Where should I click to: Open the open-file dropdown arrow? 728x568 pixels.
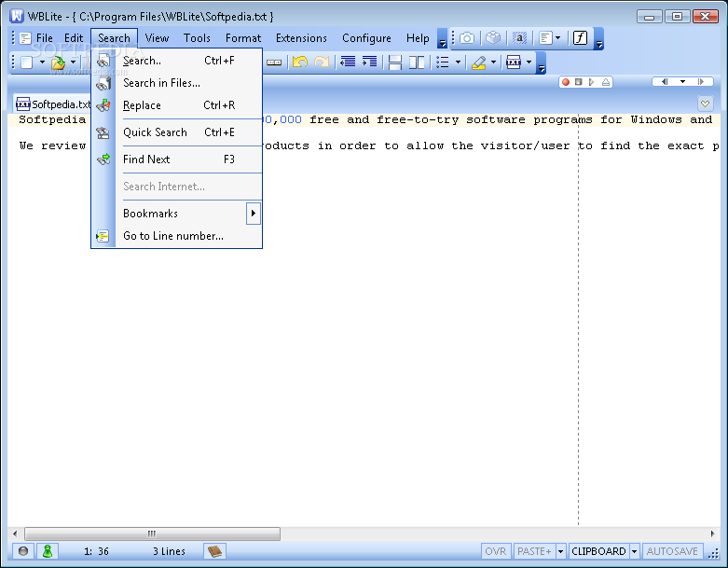(x=73, y=62)
